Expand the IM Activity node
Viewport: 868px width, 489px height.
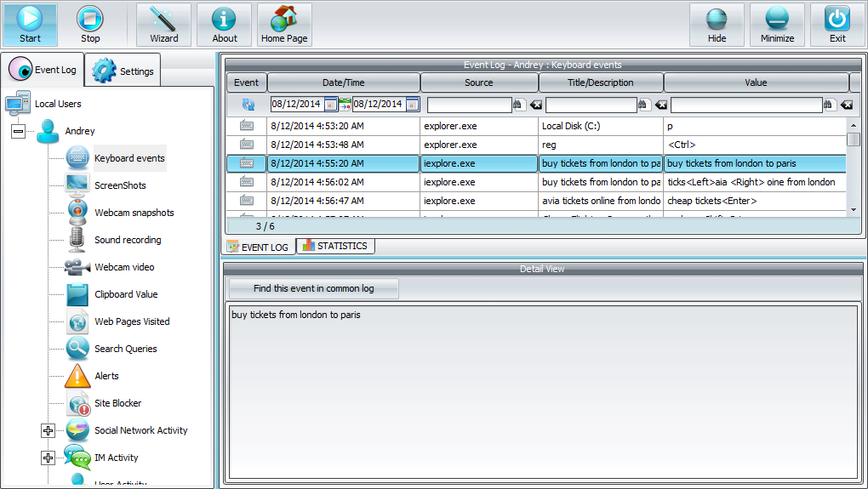point(49,458)
